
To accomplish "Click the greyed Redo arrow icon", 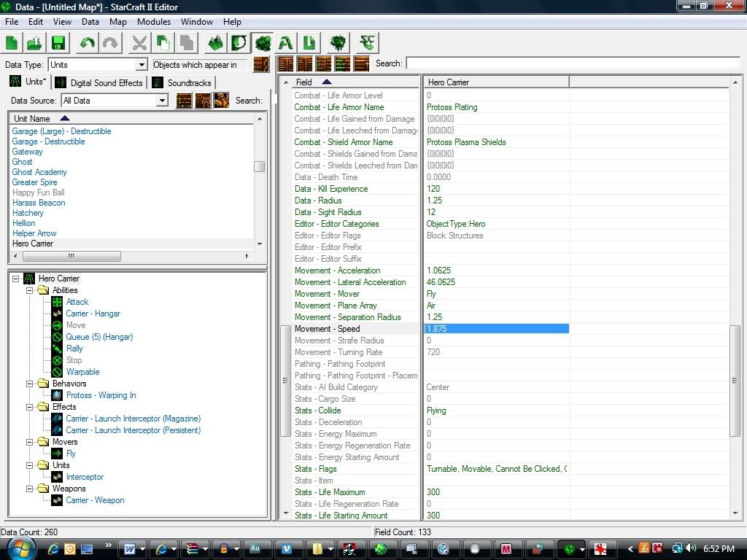I will 111,43.
